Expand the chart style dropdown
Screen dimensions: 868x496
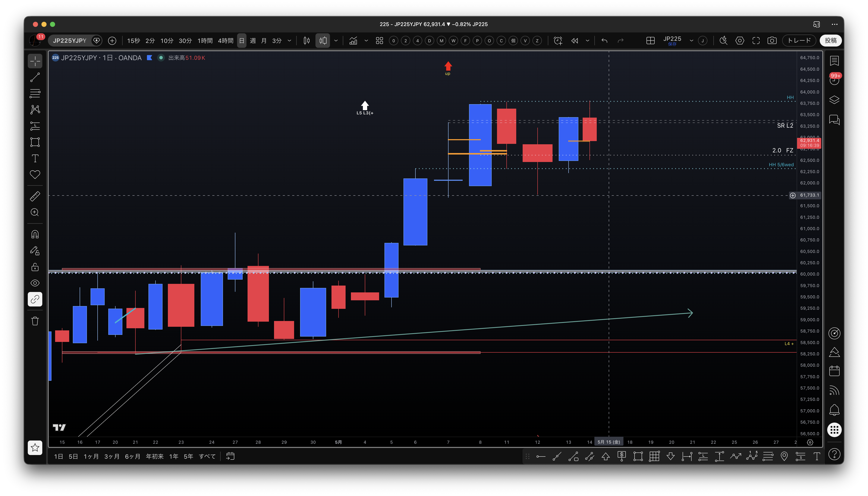click(x=336, y=41)
